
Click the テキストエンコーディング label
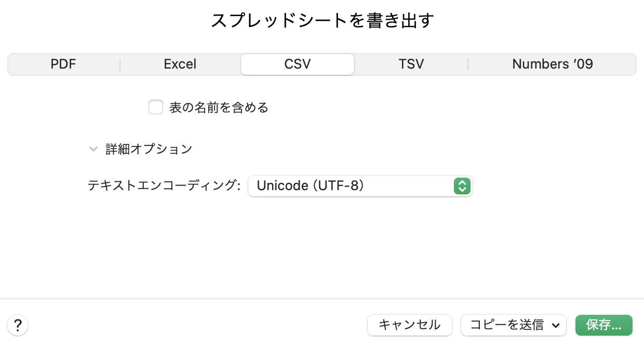[x=164, y=186]
